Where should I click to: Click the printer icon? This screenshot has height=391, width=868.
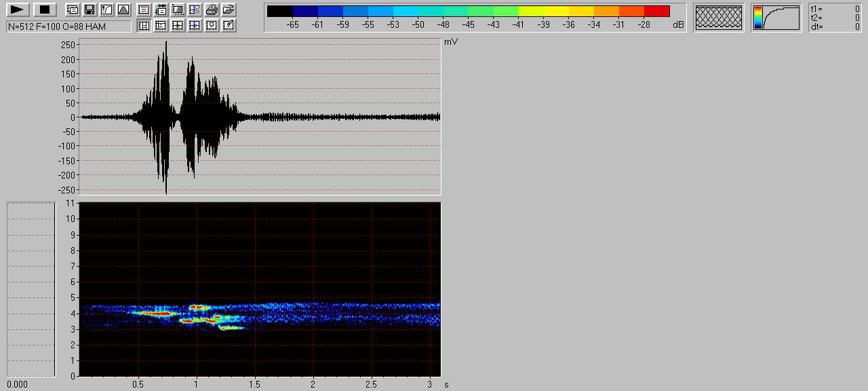212,10
